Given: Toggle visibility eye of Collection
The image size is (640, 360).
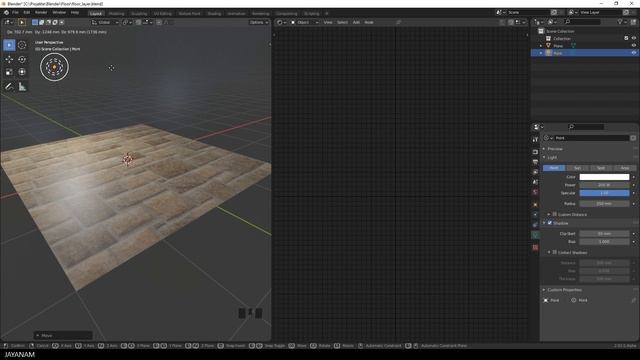Looking at the screenshot, I should [634, 38].
